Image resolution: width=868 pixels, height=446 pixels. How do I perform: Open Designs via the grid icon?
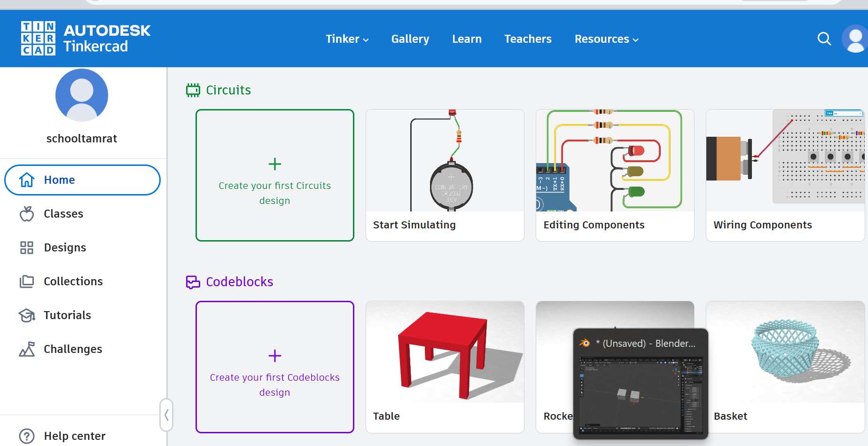(27, 248)
